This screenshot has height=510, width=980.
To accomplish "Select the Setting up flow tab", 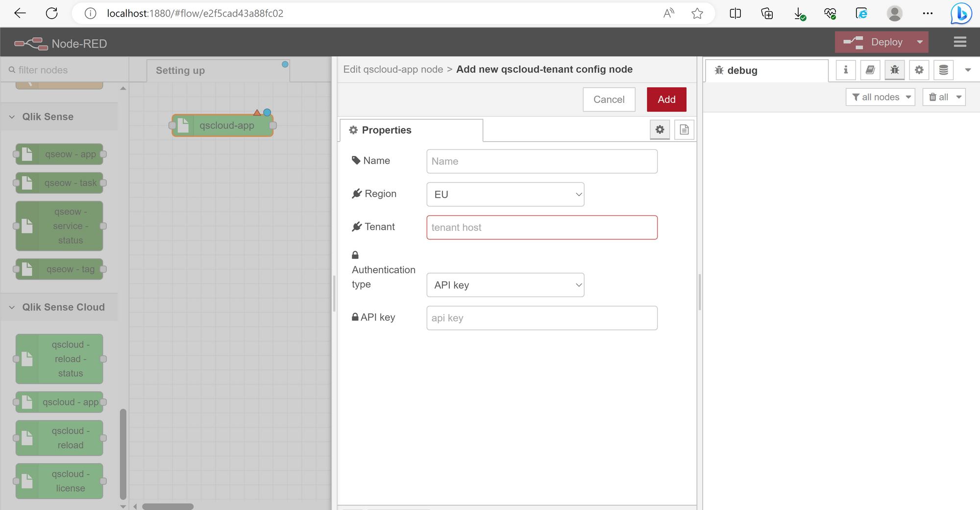I will [x=218, y=71].
